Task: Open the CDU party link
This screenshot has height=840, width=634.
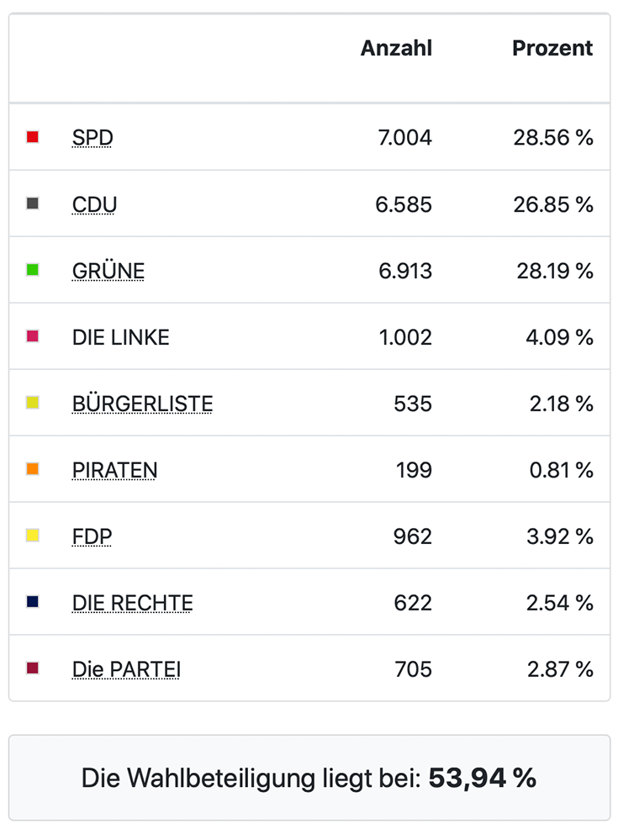Action: (94, 204)
